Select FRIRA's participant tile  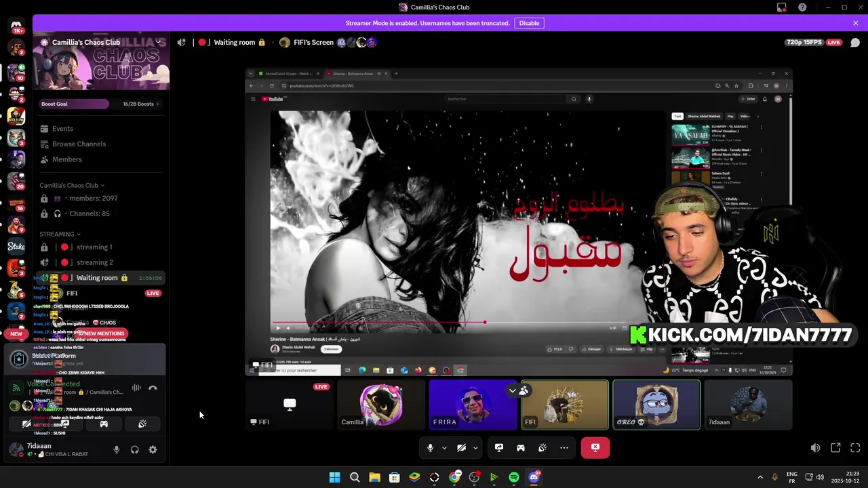click(473, 405)
